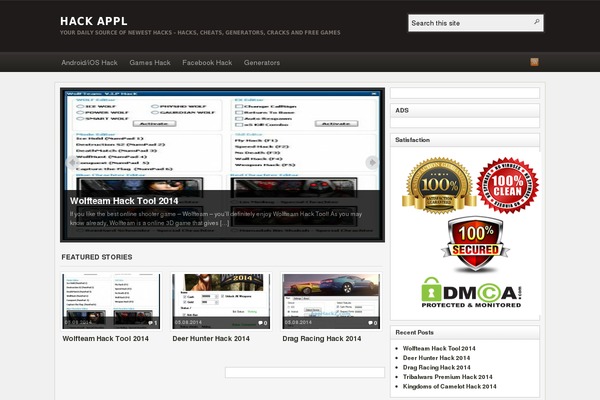The image size is (600, 400).
Task: Click the FEATURED STORIES heading
Action: click(97, 257)
